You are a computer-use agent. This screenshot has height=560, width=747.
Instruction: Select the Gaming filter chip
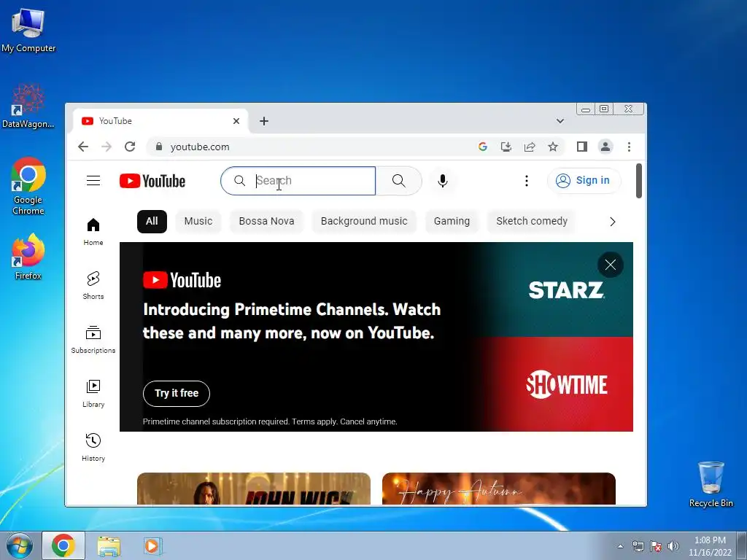coord(452,222)
